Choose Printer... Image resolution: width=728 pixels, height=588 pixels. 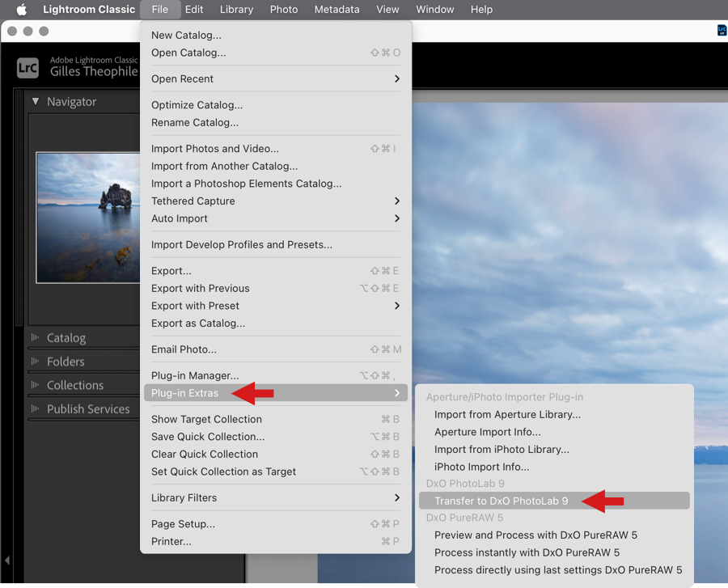(x=276, y=542)
